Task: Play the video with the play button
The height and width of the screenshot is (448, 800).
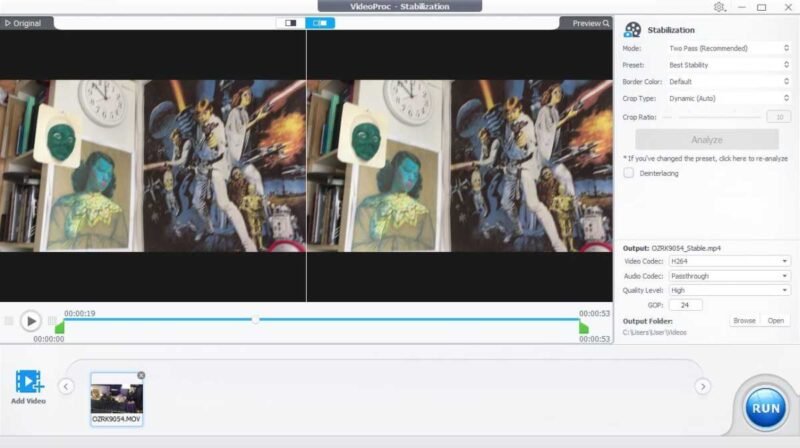Action: 31,321
